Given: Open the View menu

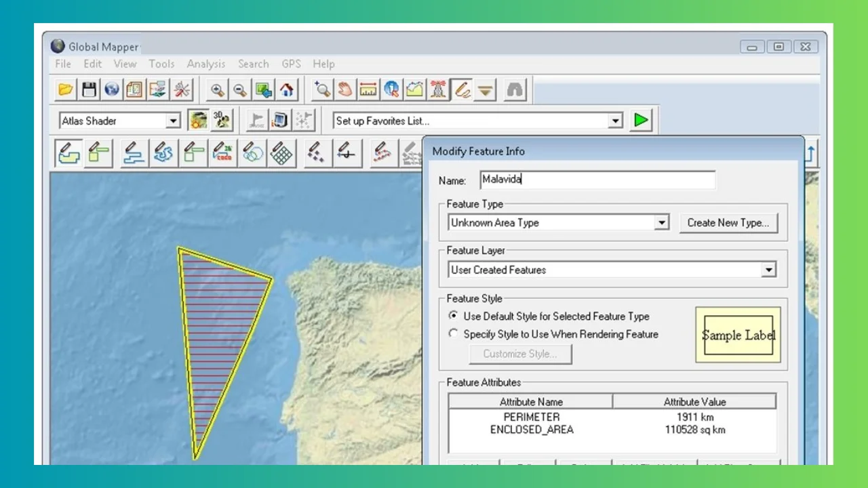Looking at the screenshot, I should 125,64.
